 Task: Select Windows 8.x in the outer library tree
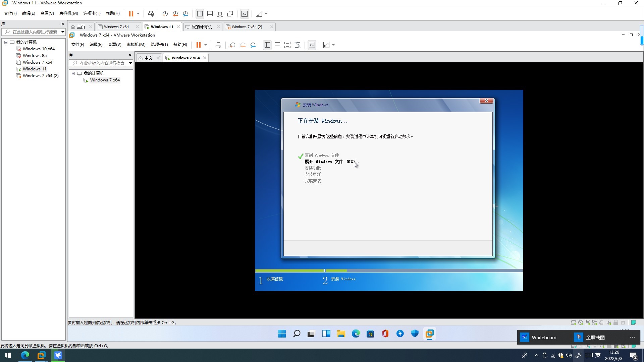(35, 56)
